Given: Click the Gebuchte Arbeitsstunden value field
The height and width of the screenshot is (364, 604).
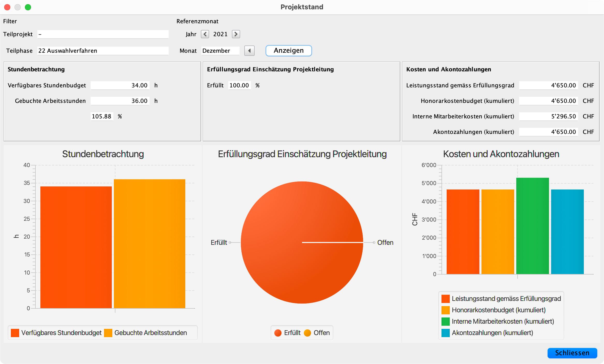Looking at the screenshot, I should 120,101.
